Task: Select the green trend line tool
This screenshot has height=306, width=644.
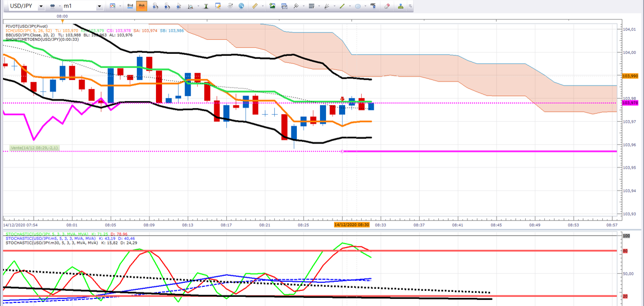Action: 342,6
